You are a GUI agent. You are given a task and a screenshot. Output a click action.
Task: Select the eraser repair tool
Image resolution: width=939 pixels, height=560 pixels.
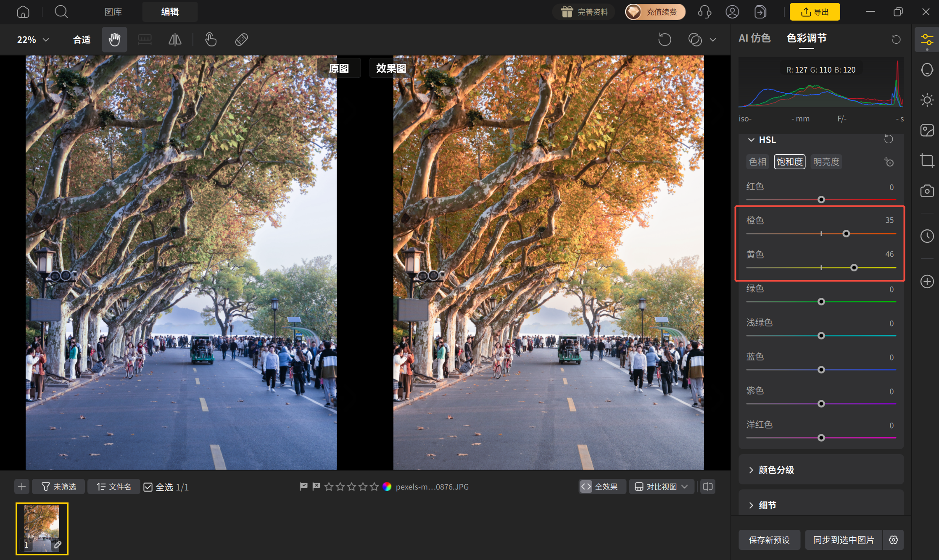coord(242,39)
